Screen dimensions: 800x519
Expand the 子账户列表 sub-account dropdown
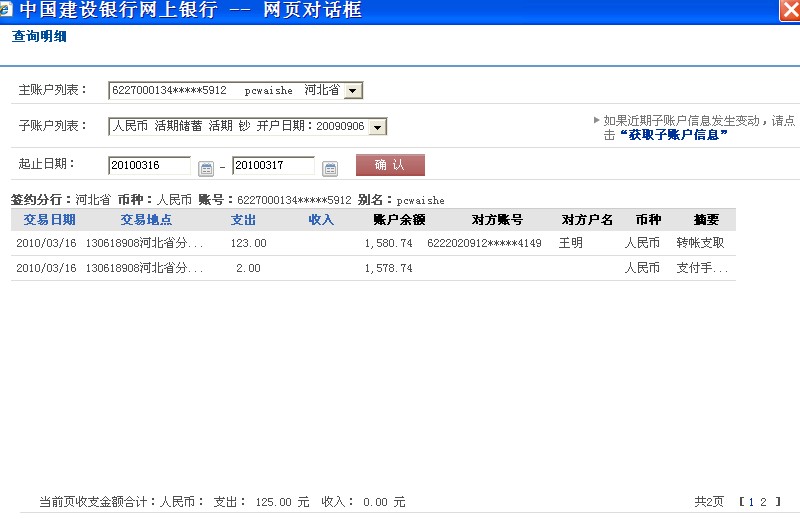pos(376,127)
